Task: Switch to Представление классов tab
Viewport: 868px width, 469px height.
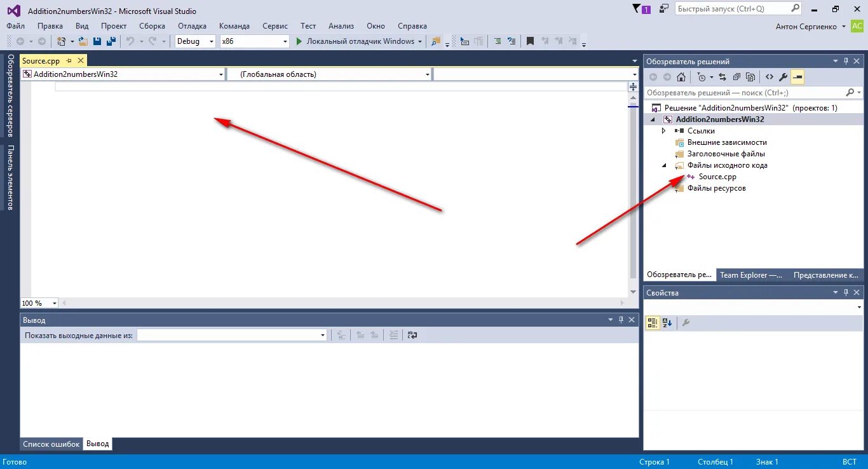Action: tap(825, 275)
